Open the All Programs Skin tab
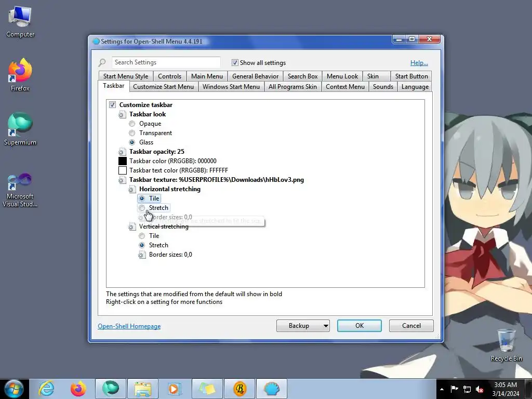Viewport: 532px width, 399px height. pos(292,87)
